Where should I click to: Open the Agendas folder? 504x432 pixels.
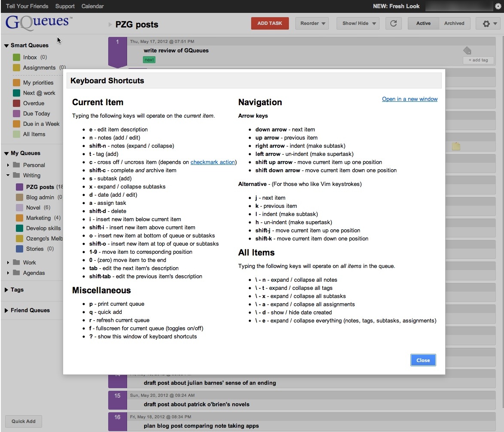tap(34, 273)
